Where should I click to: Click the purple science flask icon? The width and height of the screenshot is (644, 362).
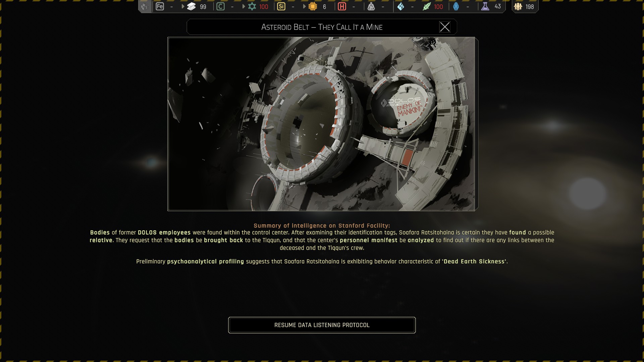[x=485, y=6]
